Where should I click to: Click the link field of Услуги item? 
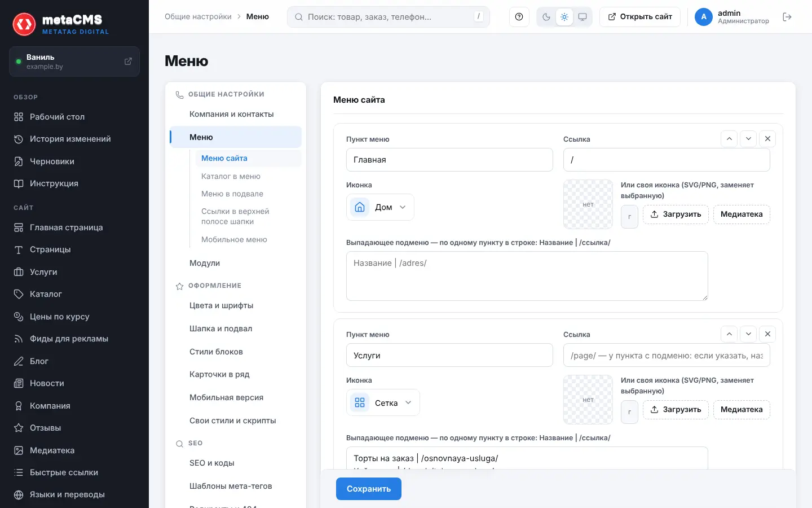(x=667, y=356)
